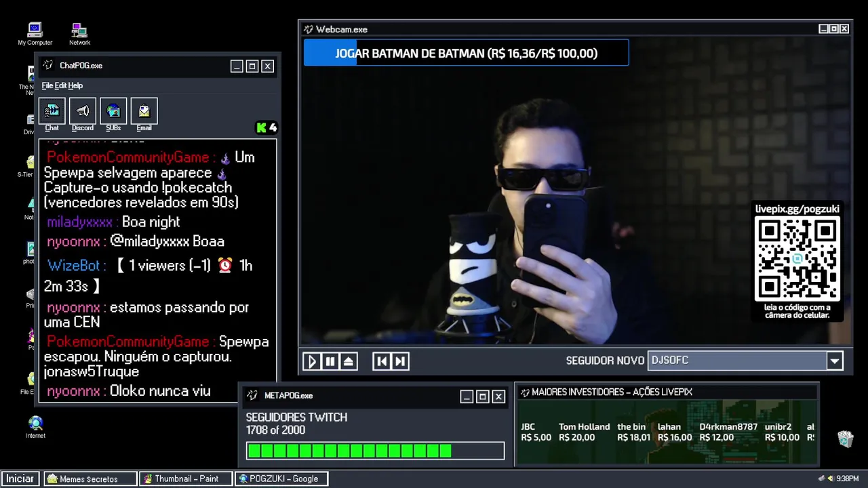Click the DJSOFC follower field
This screenshot has width=868, height=488.
(737, 361)
